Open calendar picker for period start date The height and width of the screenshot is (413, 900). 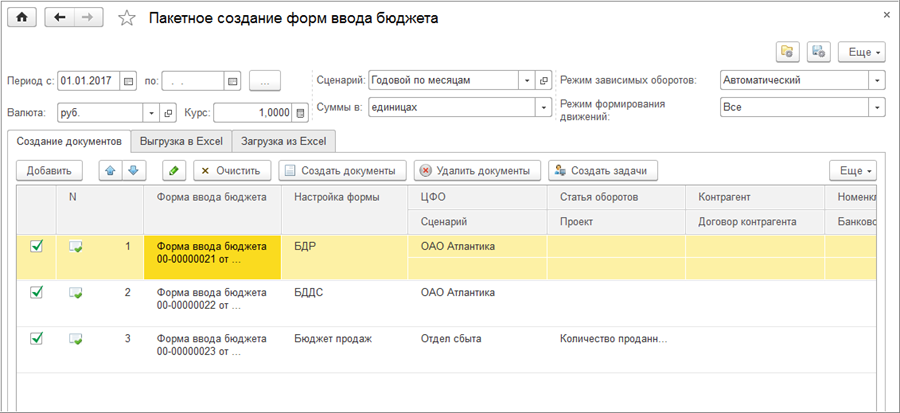tap(129, 80)
